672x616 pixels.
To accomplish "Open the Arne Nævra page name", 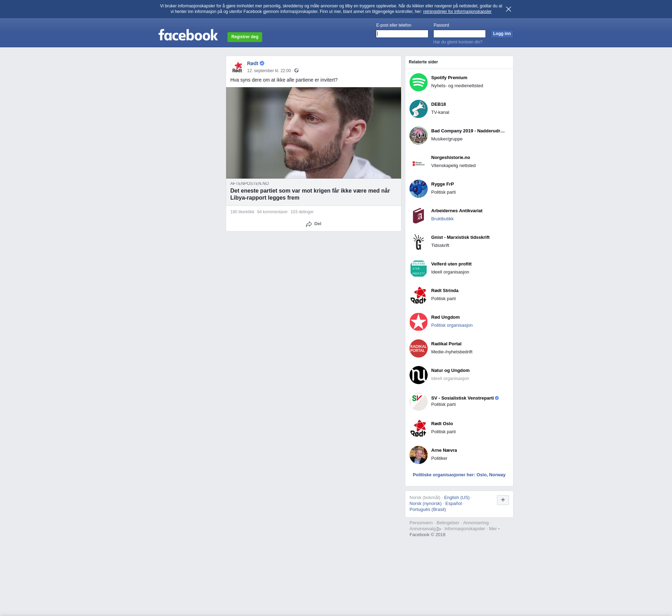I will (444, 450).
